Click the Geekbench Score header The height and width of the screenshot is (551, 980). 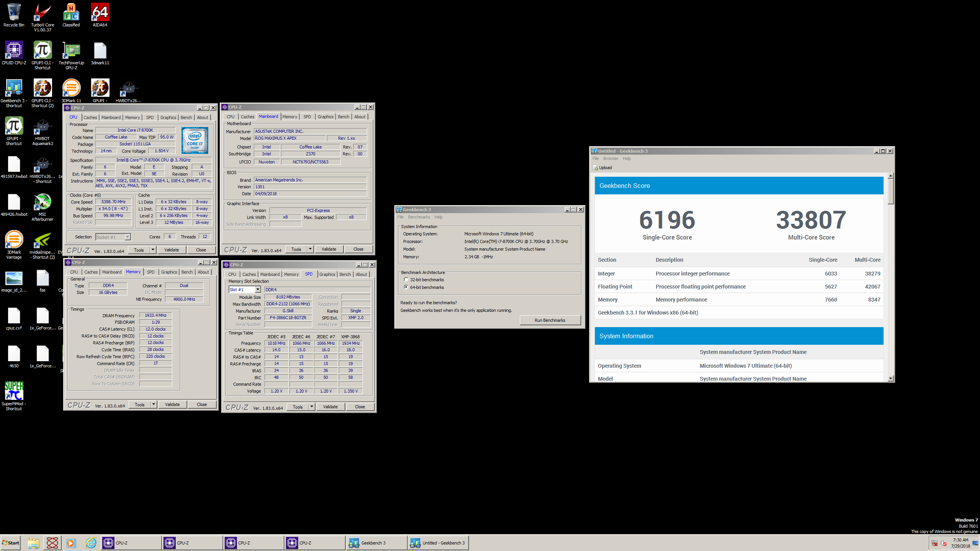click(739, 186)
